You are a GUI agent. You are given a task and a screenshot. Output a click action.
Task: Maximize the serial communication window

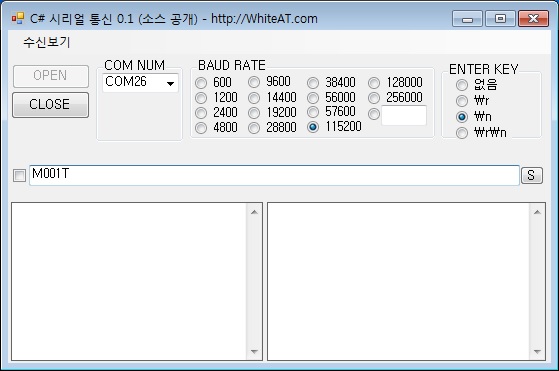click(500, 19)
